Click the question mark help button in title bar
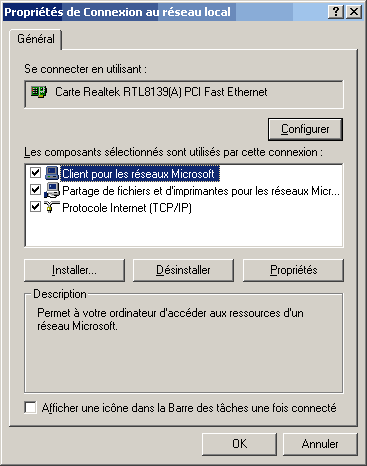The height and width of the screenshot is (466, 367). click(x=336, y=12)
